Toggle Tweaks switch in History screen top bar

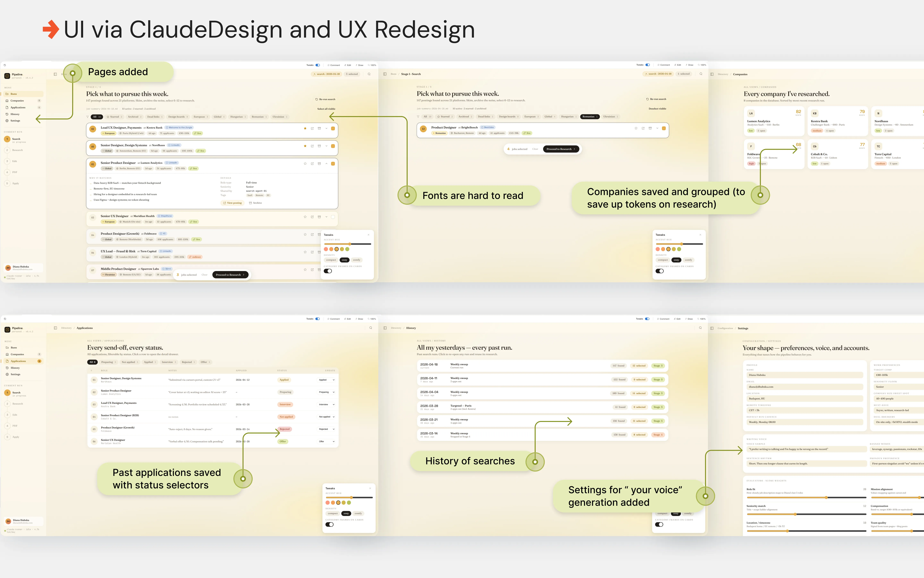[647, 319]
